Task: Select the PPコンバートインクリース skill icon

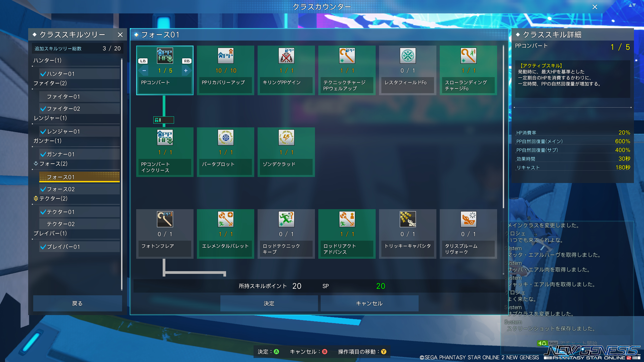Action: click(x=165, y=137)
